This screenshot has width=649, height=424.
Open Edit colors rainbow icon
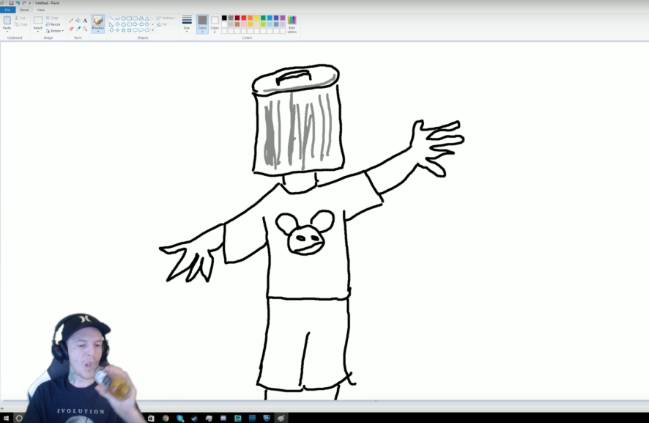point(292,20)
